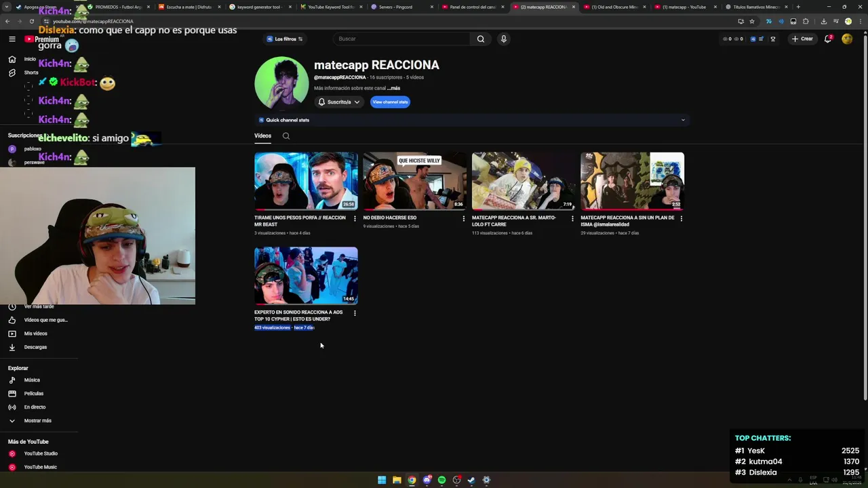Open QUE HICISTE WILLY video thumbnail

(x=414, y=181)
